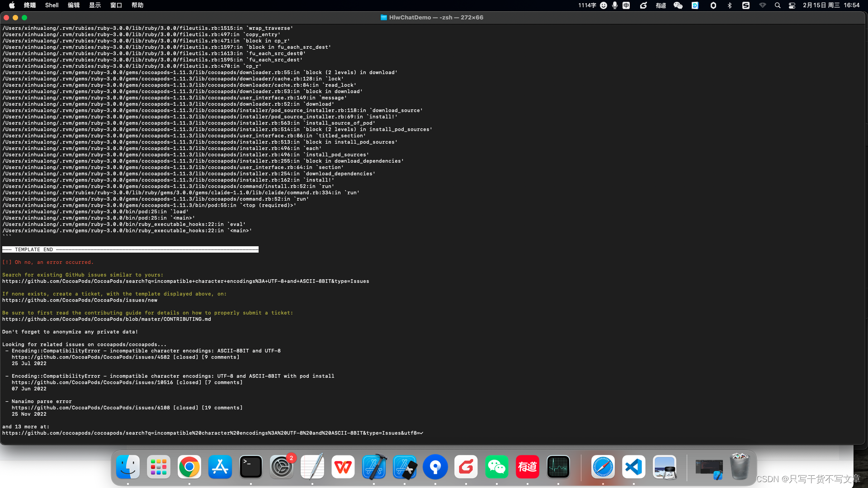Open Activity Monitor from the Dock
This screenshot has width=868, height=488.
pyautogui.click(x=558, y=467)
